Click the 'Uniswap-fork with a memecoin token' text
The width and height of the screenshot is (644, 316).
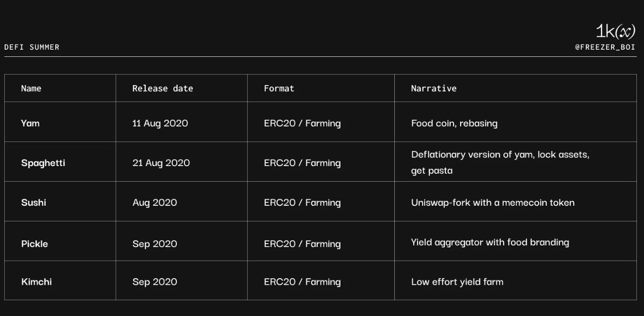pos(493,203)
